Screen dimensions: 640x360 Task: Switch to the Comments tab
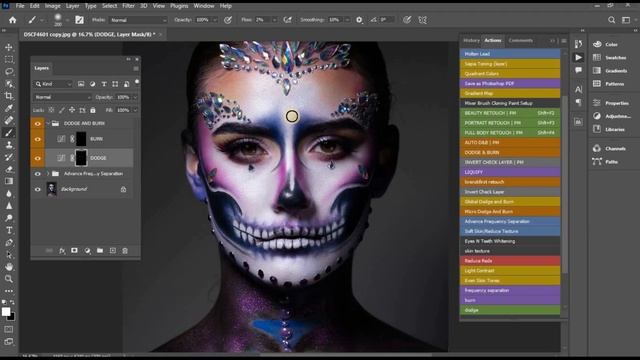[520, 40]
